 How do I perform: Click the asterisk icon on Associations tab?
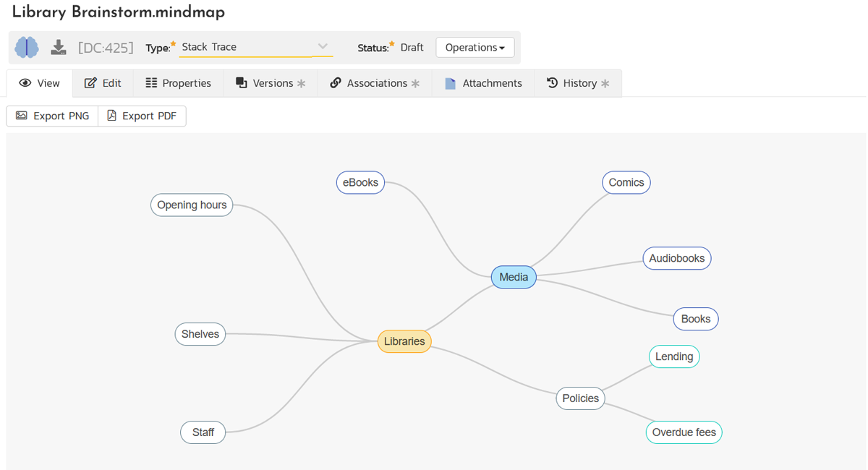pyautogui.click(x=415, y=84)
